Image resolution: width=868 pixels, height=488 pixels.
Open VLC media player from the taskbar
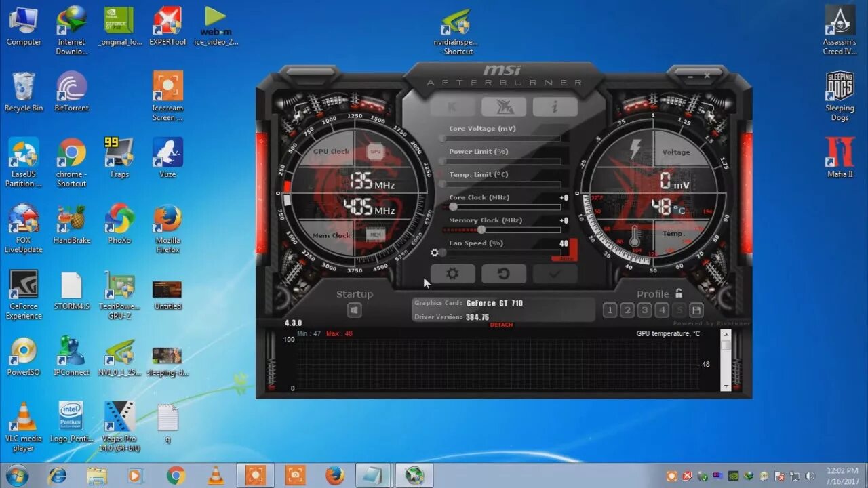click(x=216, y=476)
